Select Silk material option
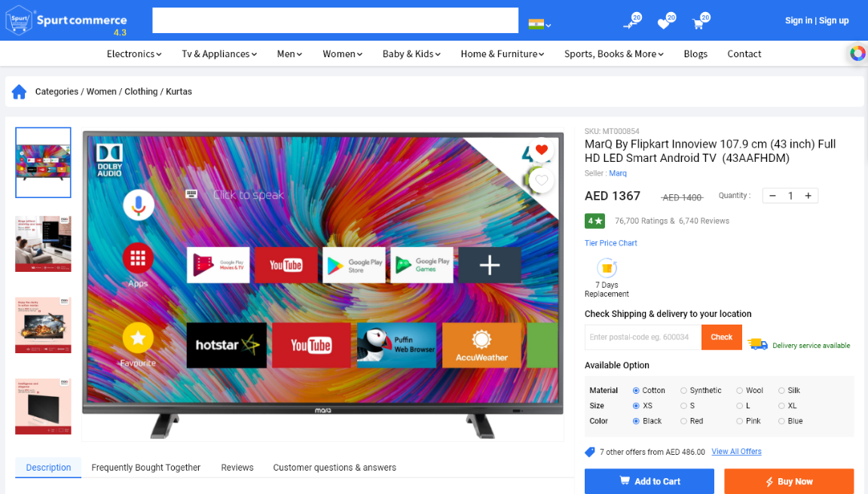This screenshot has height=494, width=868. [781, 391]
